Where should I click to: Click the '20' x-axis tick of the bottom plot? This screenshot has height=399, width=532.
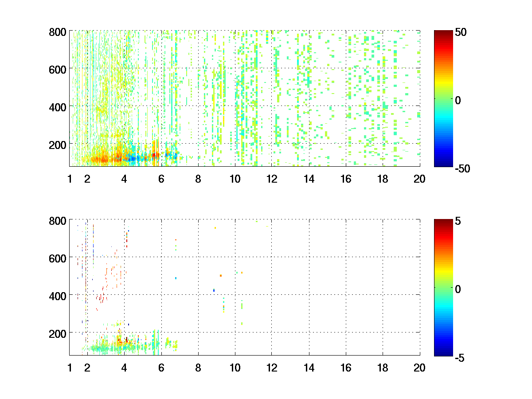[x=419, y=368]
